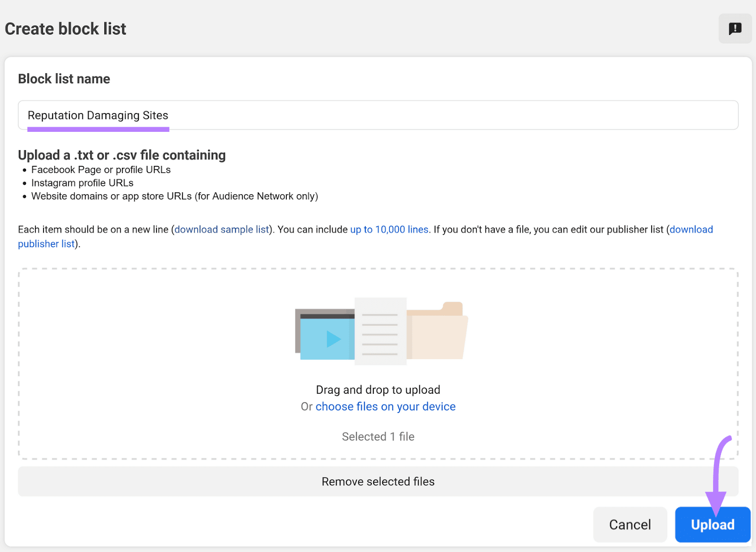
Task: Follow the up to 10,000 lines link
Action: click(389, 230)
